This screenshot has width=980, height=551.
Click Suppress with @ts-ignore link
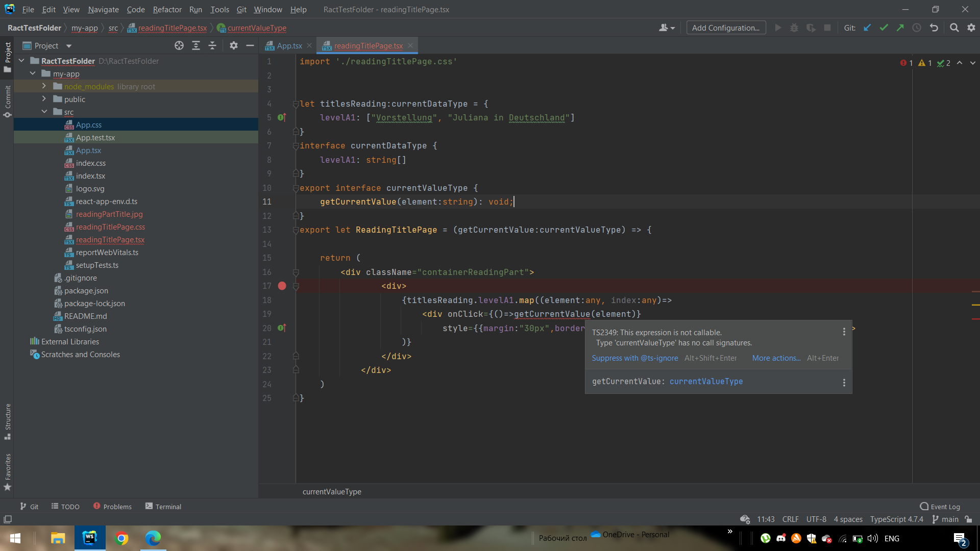pyautogui.click(x=635, y=358)
